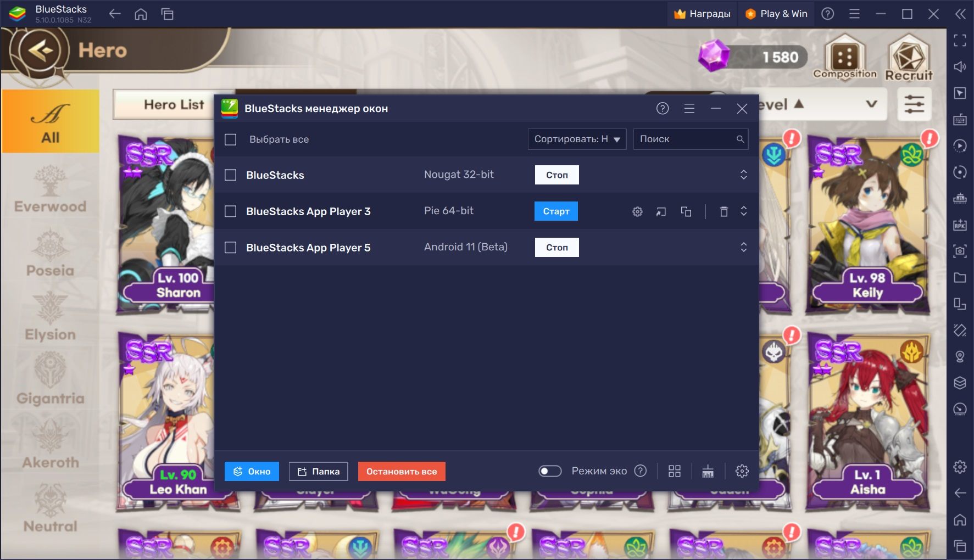
Task: Create shortcut for BlueStacks App Player 3
Action: tap(661, 211)
